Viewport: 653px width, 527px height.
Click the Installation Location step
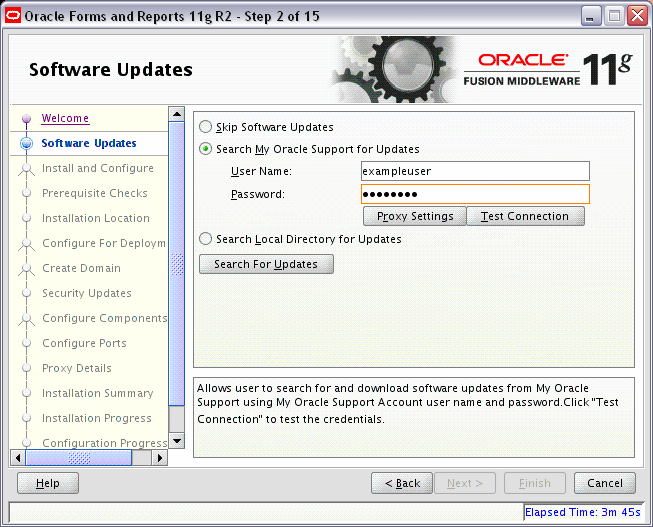tap(96, 218)
